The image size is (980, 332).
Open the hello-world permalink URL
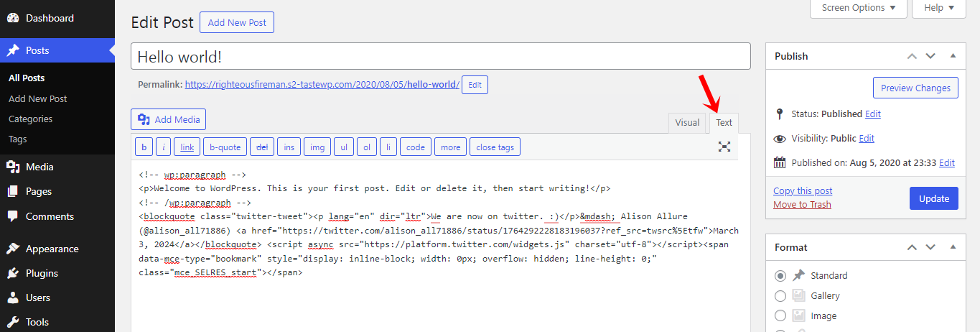pos(322,84)
